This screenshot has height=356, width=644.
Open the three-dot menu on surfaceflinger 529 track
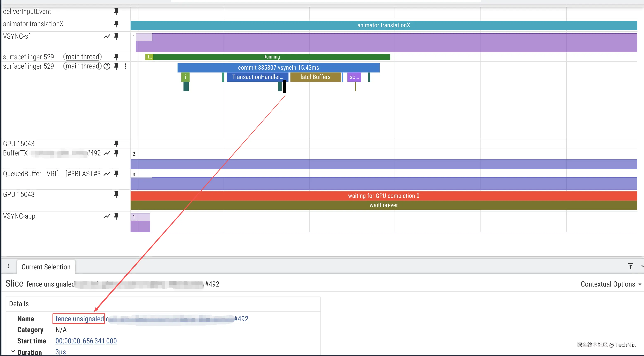click(125, 67)
